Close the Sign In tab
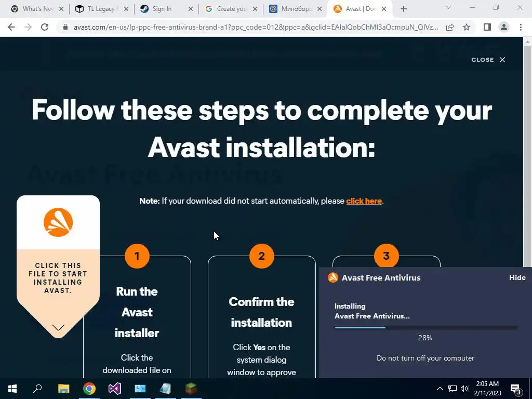The image size is (532, 399). (191, 9)
